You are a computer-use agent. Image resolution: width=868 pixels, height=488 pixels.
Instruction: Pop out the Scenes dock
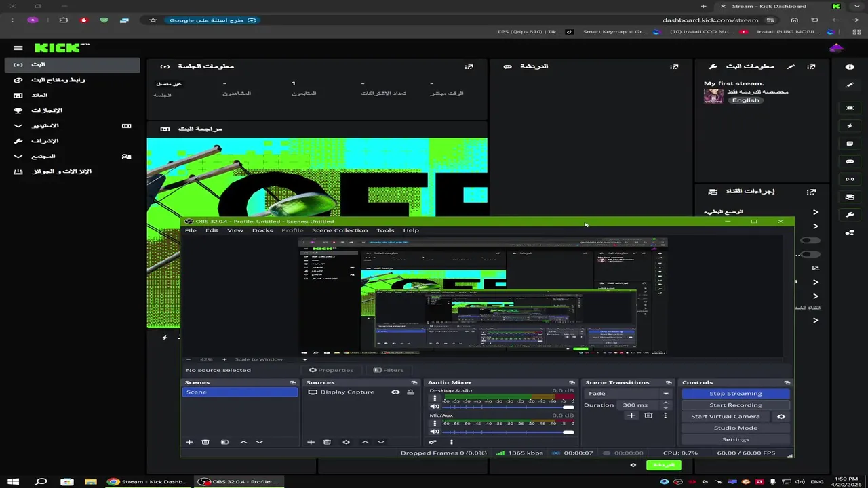[292, 382]
